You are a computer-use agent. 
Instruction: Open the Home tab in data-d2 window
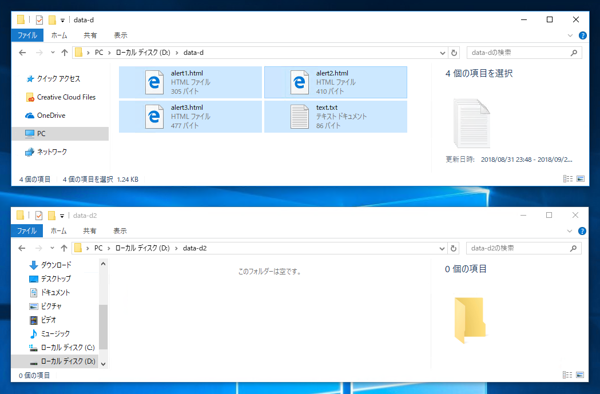[59, 231]
